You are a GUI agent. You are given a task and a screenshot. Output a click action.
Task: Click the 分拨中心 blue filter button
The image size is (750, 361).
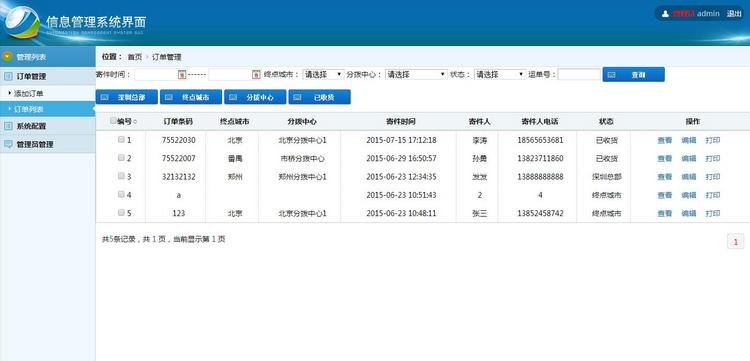(255, 97)
